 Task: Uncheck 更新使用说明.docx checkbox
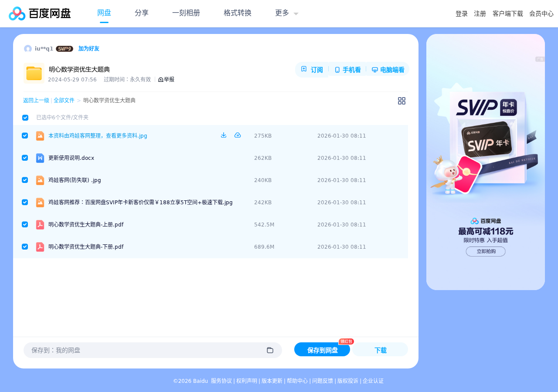pyautogui.click(x=25, y=158)
